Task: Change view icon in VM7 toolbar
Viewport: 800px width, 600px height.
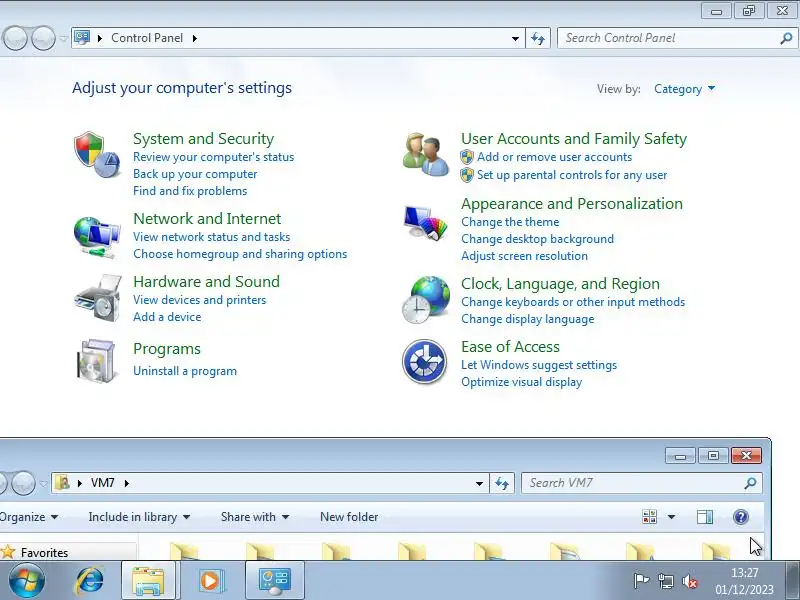Action: click(x=649, y=517)
